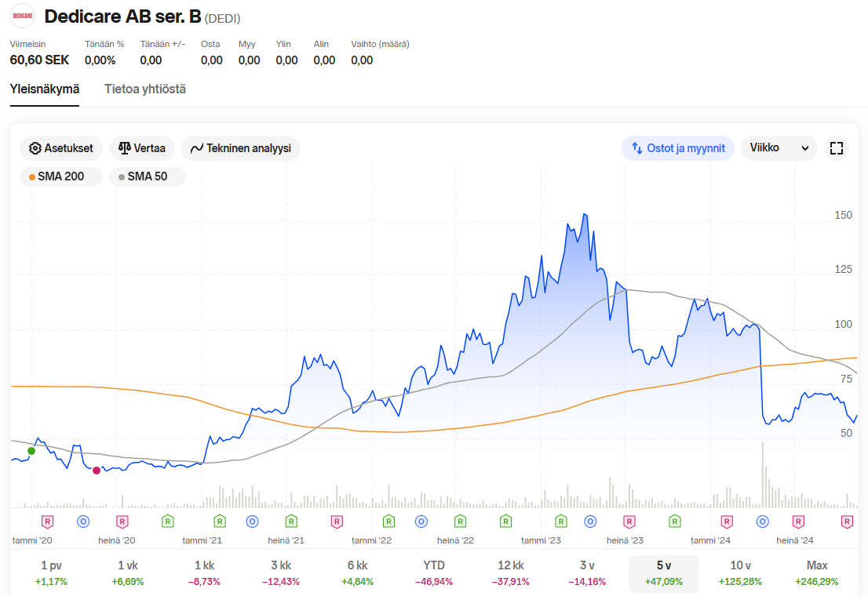The image size is (868, 596).
Task: Click the green buy marker dot on chart
Action: [31, 451]
